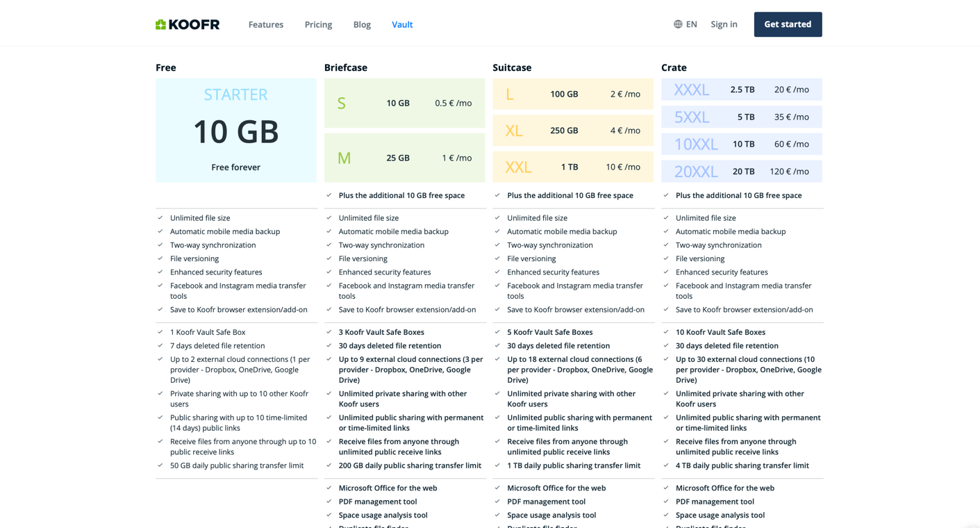The height and width of the screenshot is (528, 980).
Task: Click Sign in
Action: coord(724,24)
